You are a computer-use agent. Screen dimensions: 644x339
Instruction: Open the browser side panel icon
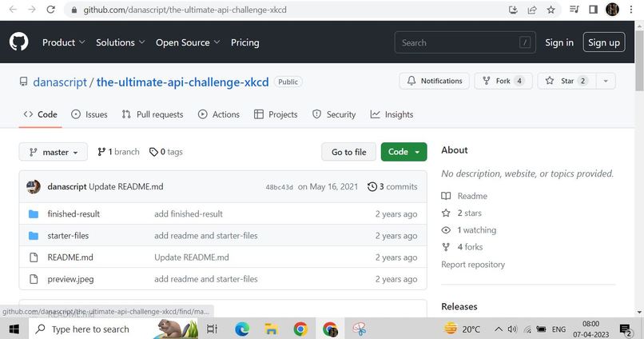click(x=593, y=10)
